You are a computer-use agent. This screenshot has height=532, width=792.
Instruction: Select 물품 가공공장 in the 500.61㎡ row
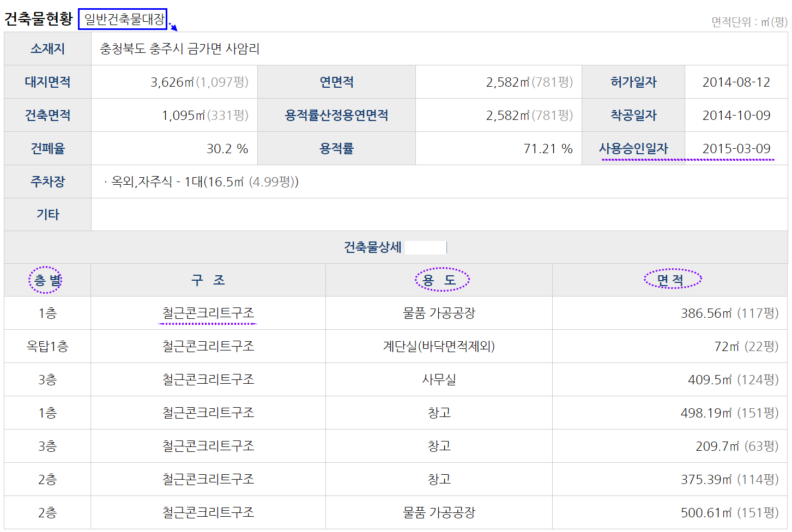(439, 512)
